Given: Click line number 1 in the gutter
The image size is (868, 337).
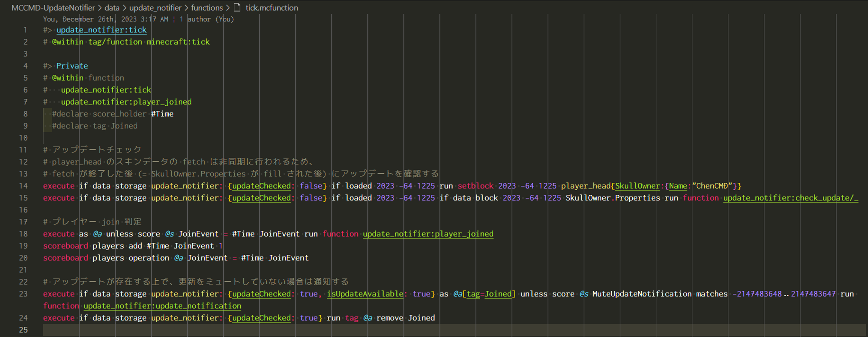Looking at the screenshot, I should [25, 30].
